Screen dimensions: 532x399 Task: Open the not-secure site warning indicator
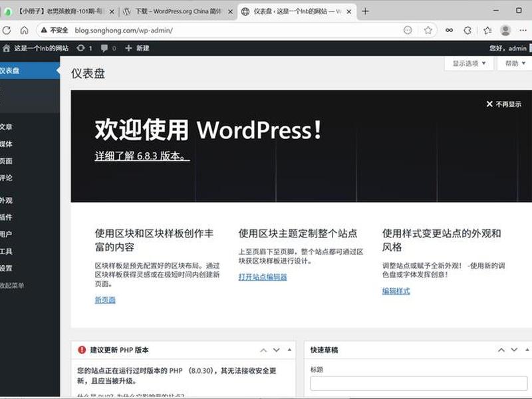[x=55, y=30]
